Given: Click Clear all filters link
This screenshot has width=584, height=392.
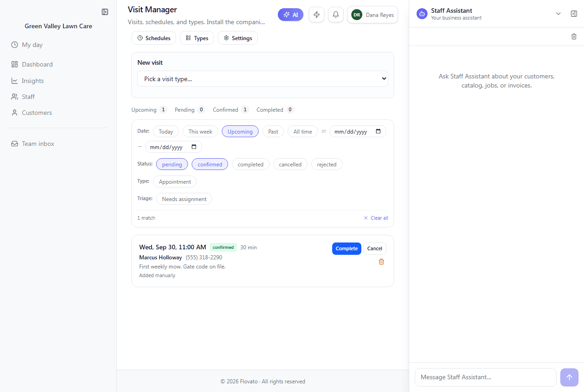Looking at the screenshot, I should tap(376, 218).
